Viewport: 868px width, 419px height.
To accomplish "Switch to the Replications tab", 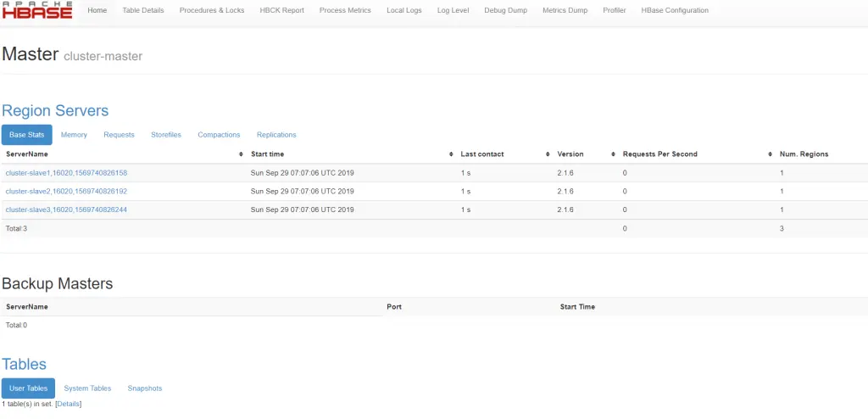I will coord(276,135).
